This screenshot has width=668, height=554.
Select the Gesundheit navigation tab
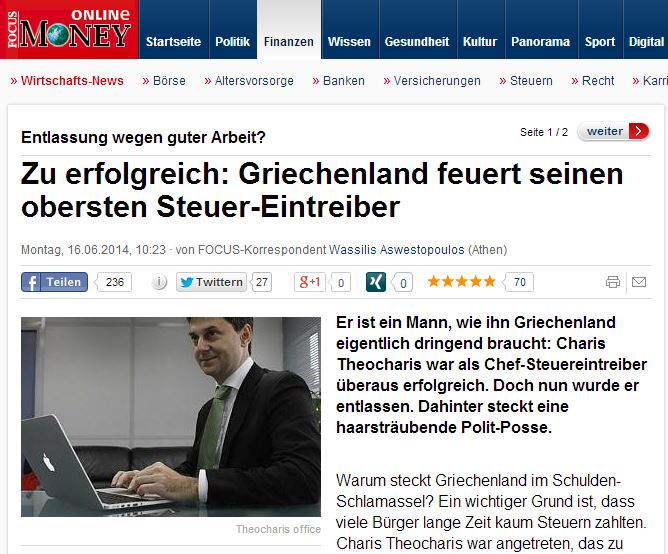coord(417,41)
